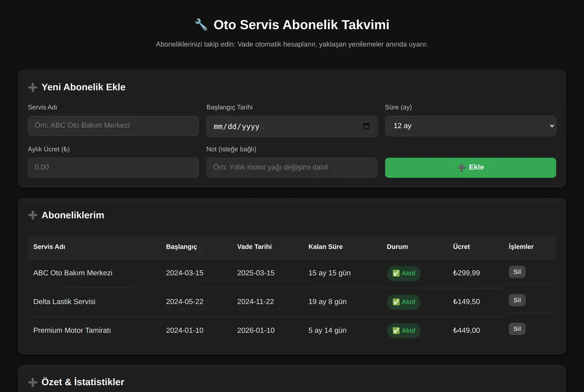584x392 pixels.
Task: Click the plus icon next to Özet & İstatistikler
Action: 33,382
